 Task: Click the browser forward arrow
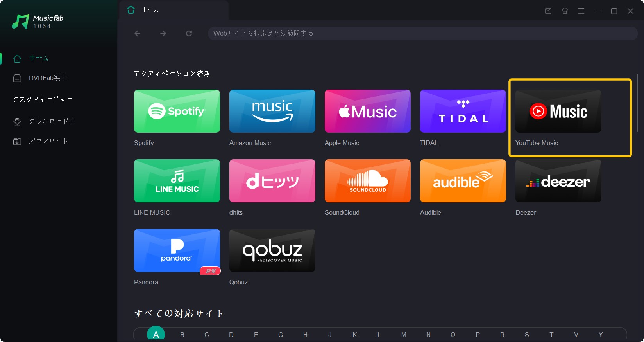163,33
